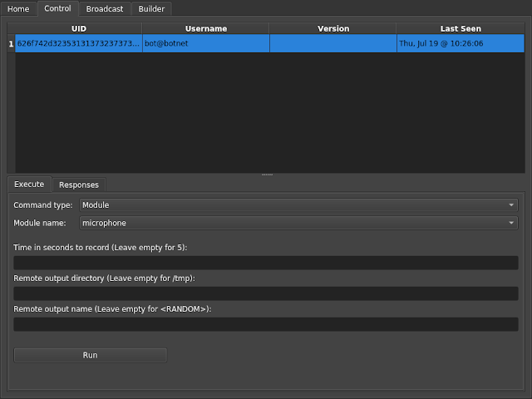Click the Username column header

[x=206, y=28]
